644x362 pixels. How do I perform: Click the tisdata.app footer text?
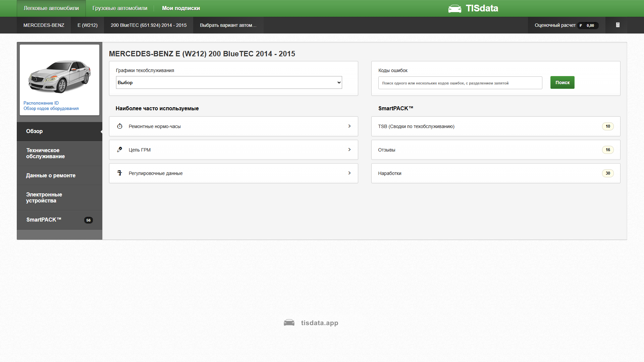[x=320, y=323]
